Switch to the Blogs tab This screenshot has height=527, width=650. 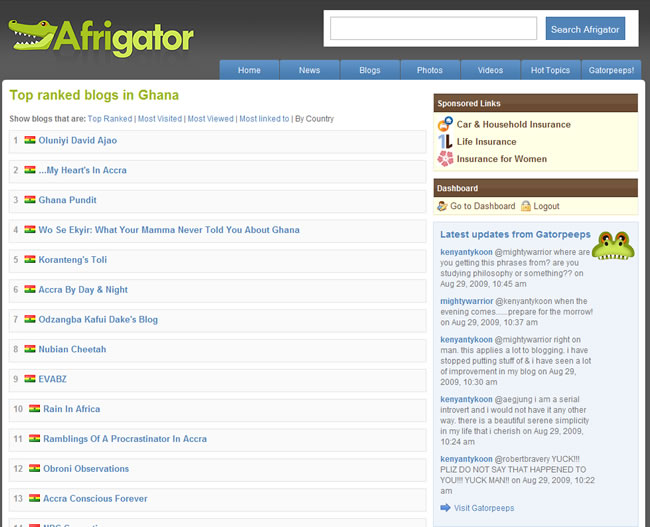370,70
